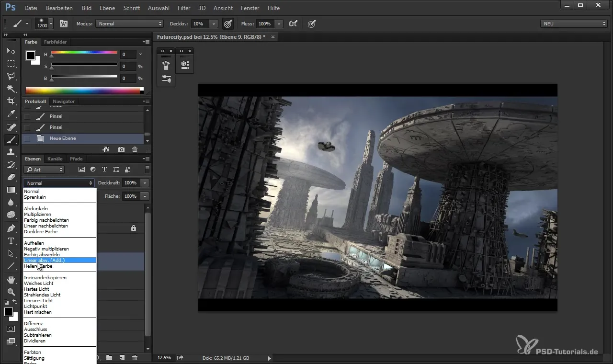Open layer Deckkraft slider arrow
Viewport: 613px width, 364px height.
pos(145,183)
